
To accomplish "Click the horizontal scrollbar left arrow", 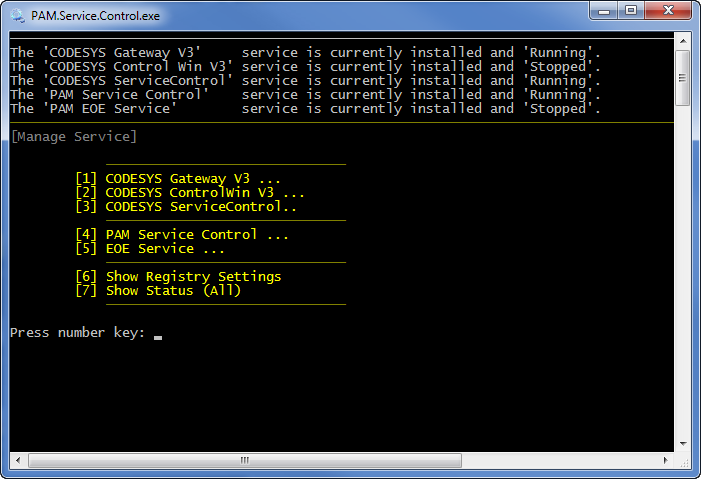I will coord(18,460).
